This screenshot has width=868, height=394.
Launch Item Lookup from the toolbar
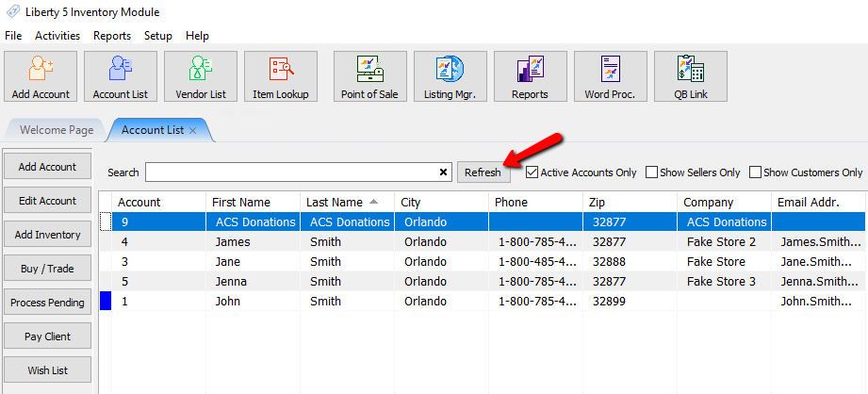pyautogui.click(x=281, y=76)
